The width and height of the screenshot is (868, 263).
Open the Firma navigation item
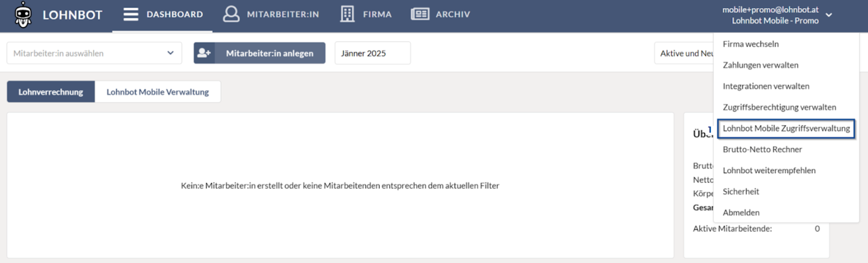[366, 15]
